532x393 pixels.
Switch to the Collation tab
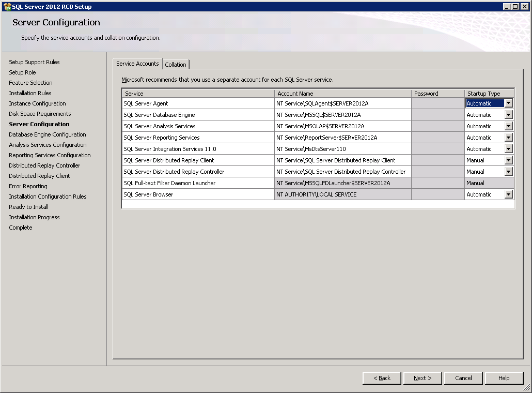(176, 65)
